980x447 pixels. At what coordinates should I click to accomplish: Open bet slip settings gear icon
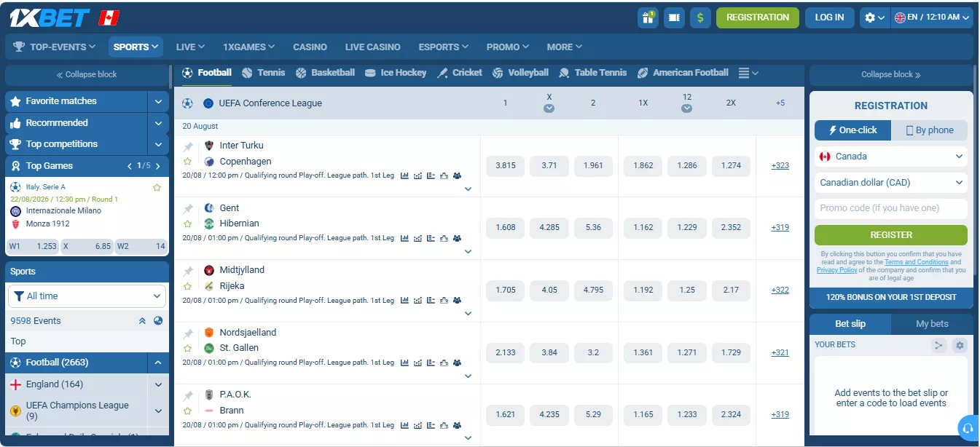tap(960, 345)
